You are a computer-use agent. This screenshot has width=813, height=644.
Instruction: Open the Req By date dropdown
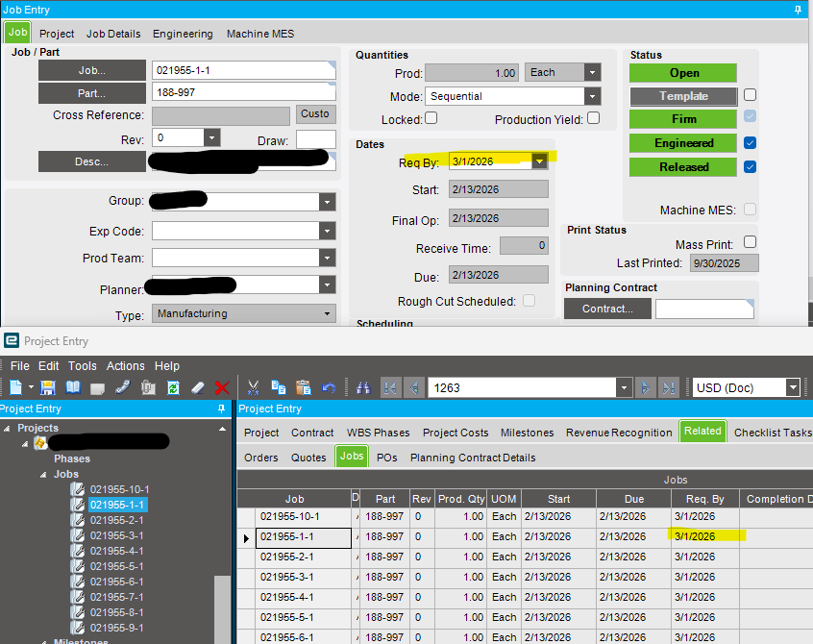tap(540, 161)
